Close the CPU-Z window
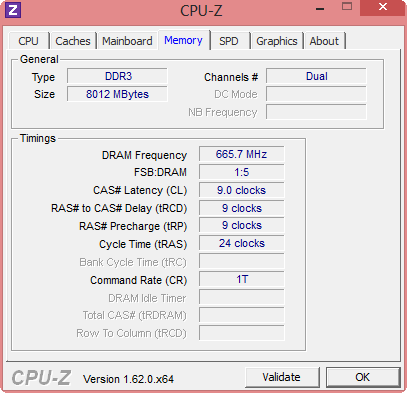This screenshot has height=393, width=407. point(383,7)
